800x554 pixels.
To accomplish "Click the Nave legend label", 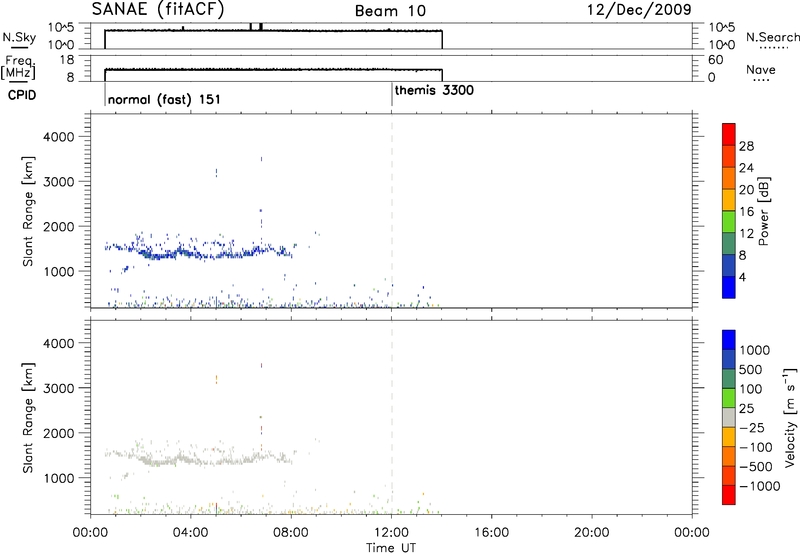I will [x=761, y=69].
